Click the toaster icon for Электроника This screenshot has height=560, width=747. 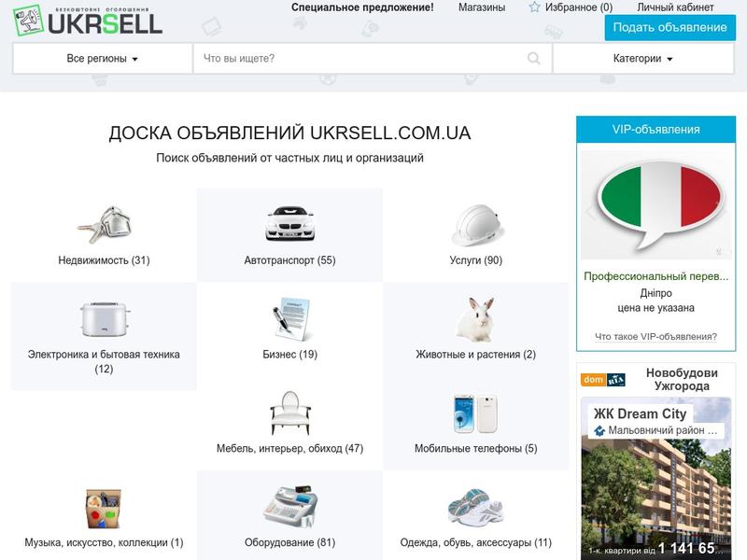tap(103, 319)
